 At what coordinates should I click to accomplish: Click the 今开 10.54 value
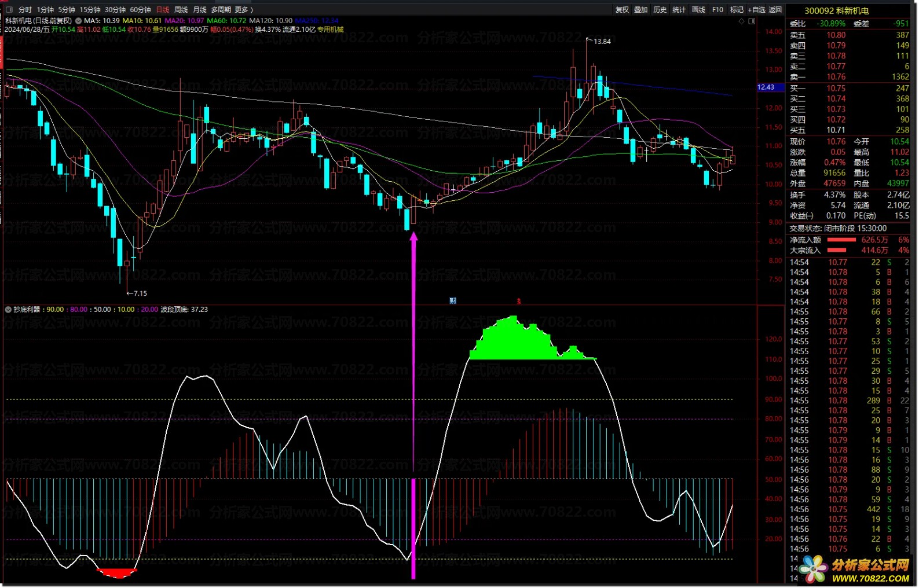(x=899, y=142)
